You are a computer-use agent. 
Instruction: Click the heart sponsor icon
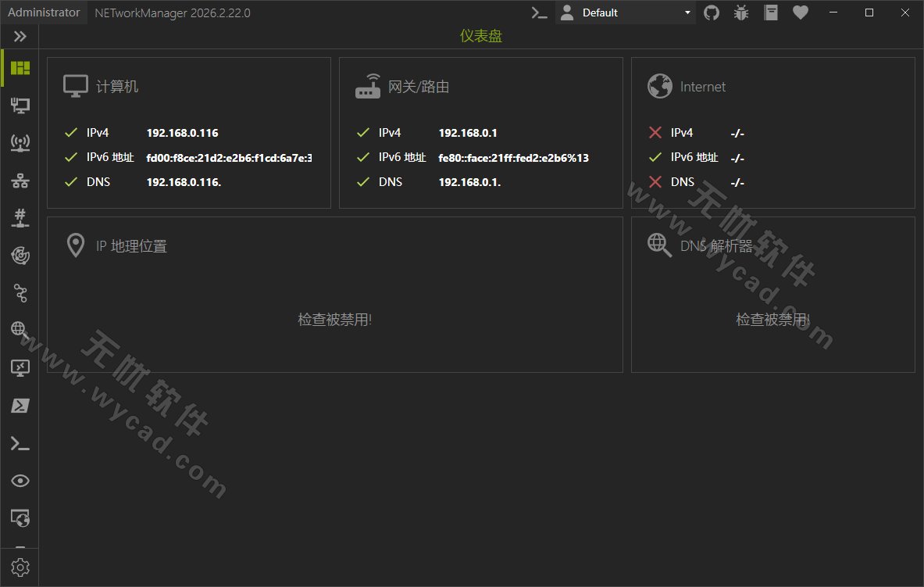[800, 13]
